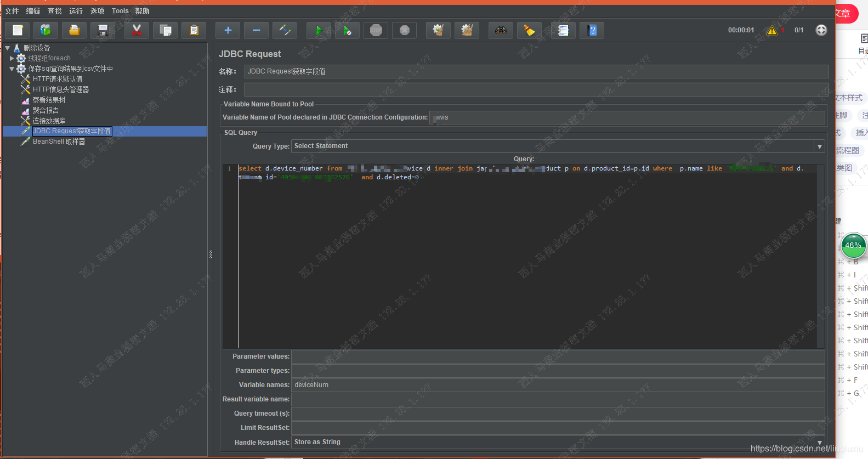Click the Parameter types field

click(558, 371)
